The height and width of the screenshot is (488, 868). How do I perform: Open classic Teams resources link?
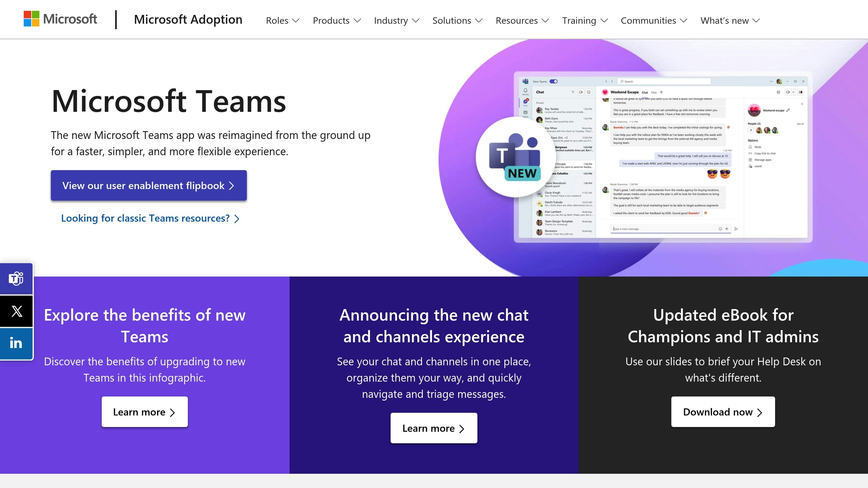point(150,218)
